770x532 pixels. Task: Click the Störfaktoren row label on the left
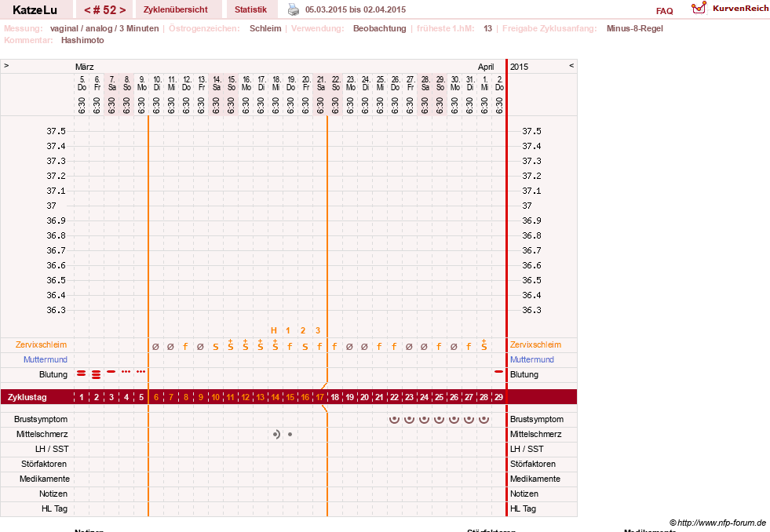pos(44,464)
